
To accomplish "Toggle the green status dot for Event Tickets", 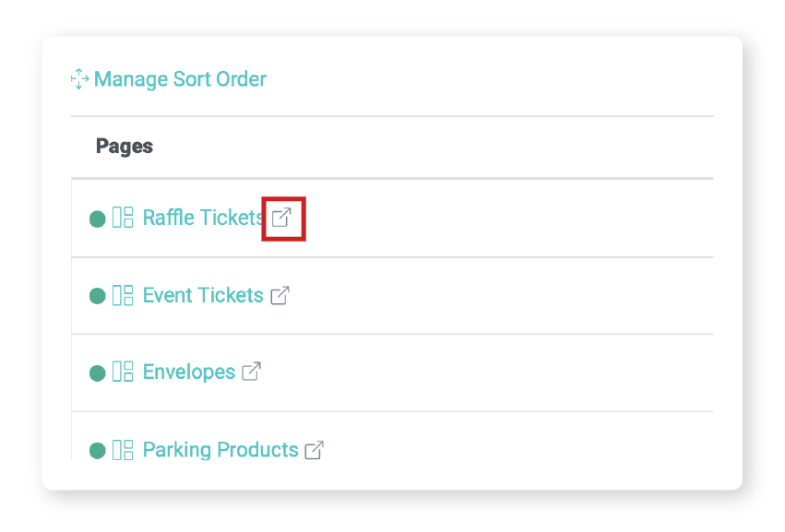I will (x=97, y=297).
